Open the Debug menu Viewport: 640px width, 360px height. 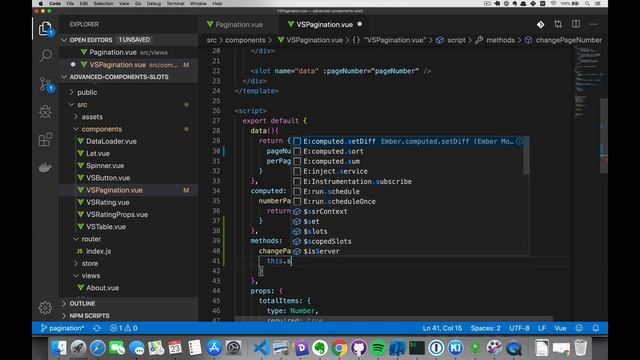[154, 3]
